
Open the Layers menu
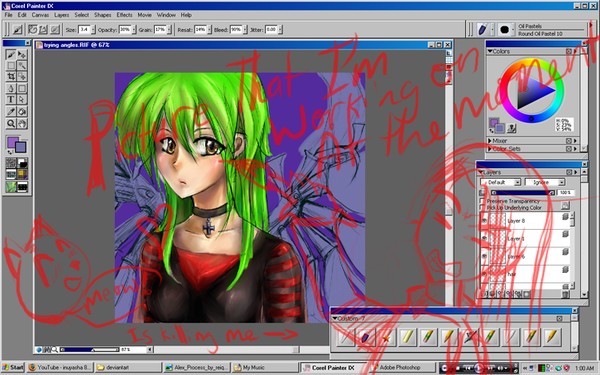pos(62,15)
